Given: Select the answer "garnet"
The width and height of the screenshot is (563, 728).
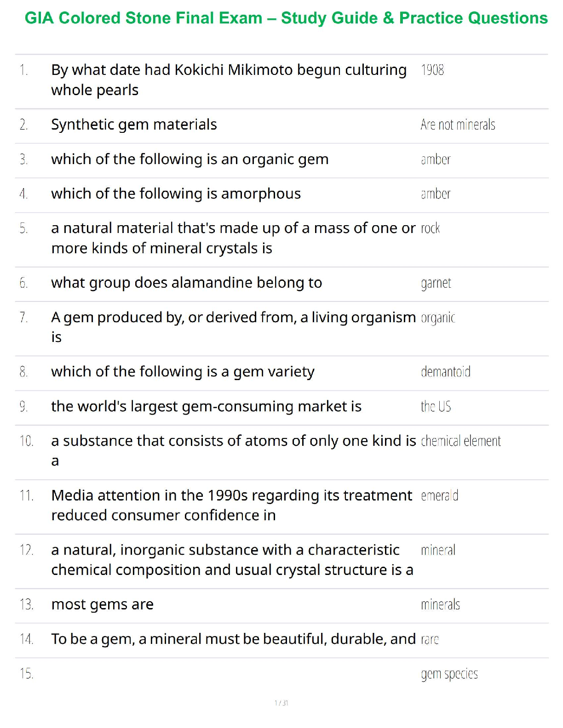Looking at the screenshot, I should (436, 283).
